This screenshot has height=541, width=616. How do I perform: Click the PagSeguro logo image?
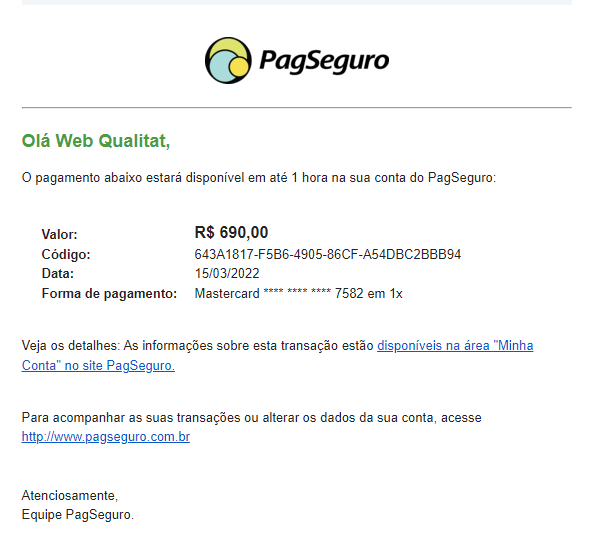(x=297, y=61)
